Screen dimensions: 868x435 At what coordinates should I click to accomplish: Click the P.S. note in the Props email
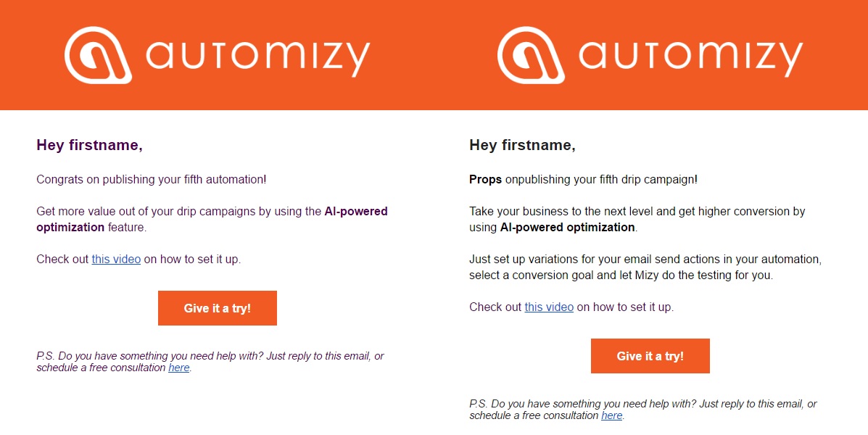[643, 410]
